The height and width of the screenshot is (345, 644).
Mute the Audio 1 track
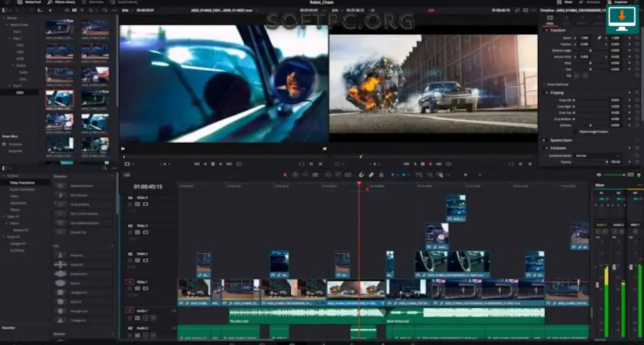pyautogui.click(x=153, y=318)
